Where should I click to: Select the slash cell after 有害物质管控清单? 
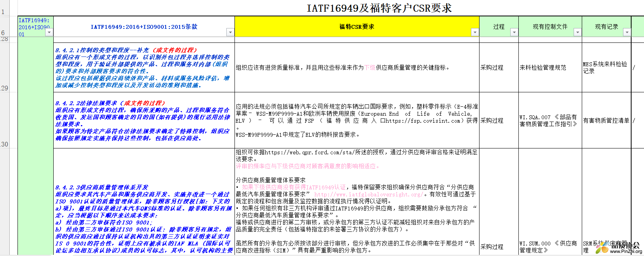coord(638,120)
